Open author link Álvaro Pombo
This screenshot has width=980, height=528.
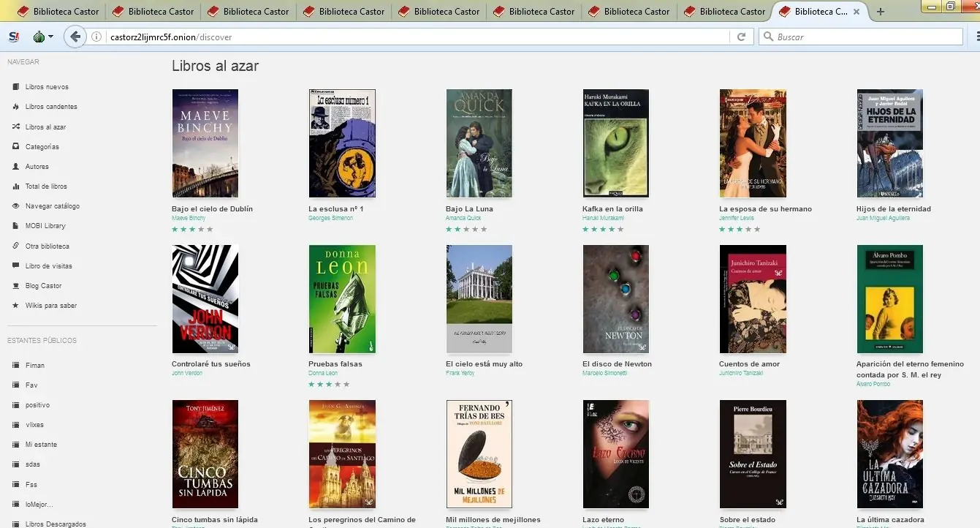(x=873, y=384)
